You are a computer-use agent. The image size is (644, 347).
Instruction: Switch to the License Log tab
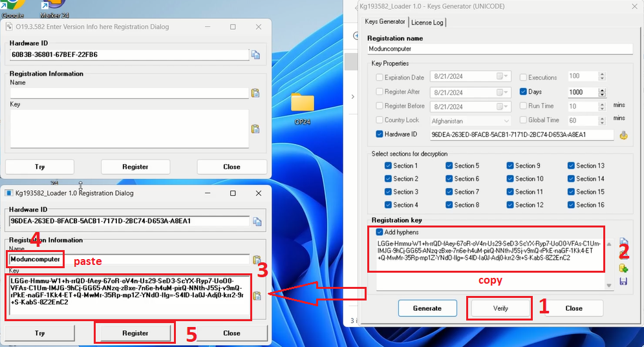click(x=427, y=23)
